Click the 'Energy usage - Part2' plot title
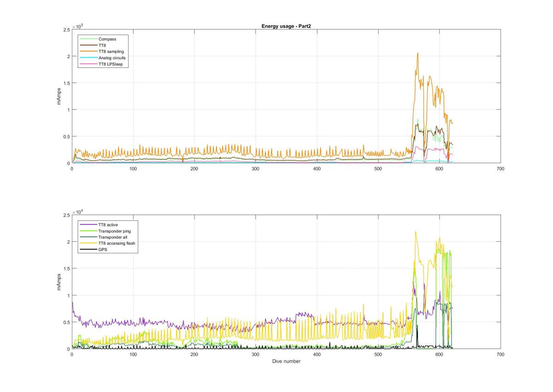 286,26
